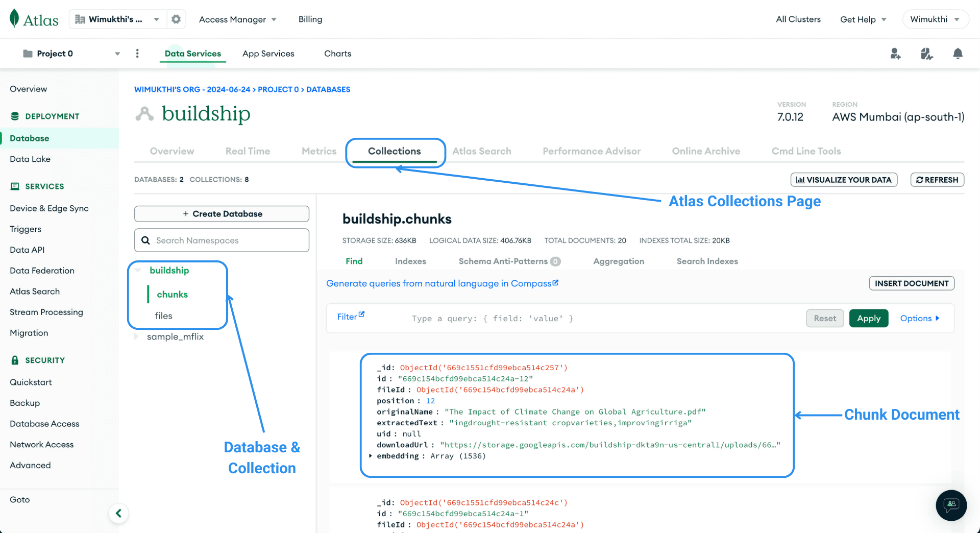This screenshot has height=533, width=980.
Task: Open organization settings gear icon
Action: coord(176,19)
